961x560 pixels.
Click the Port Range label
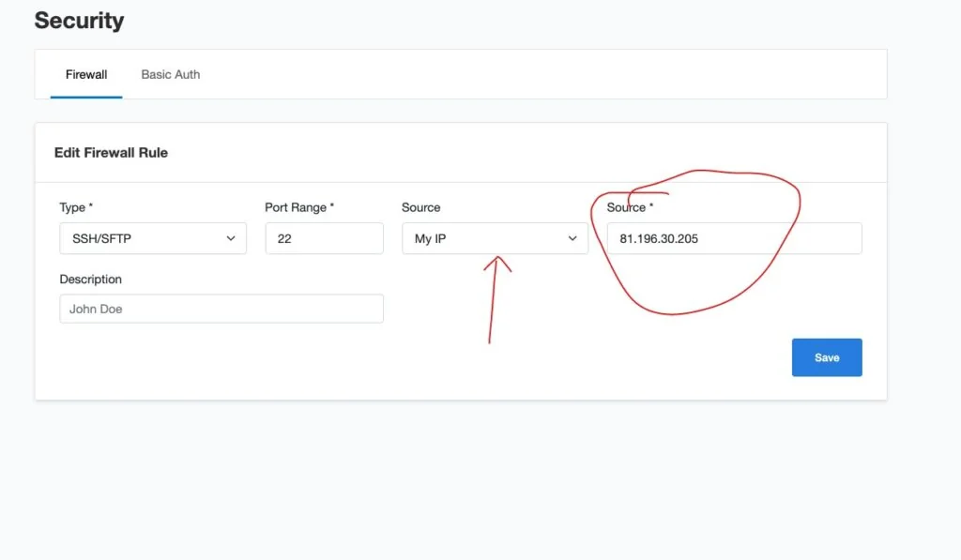[298, 207]
